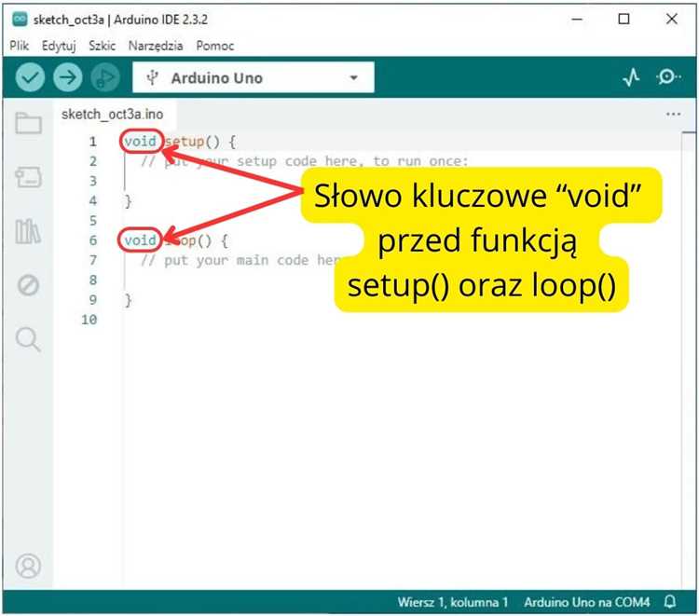Image resolution: width=699 pixels, height=616 pixels.
Task: Open the Debug sidebar panel
Action: tap(28, 285)
